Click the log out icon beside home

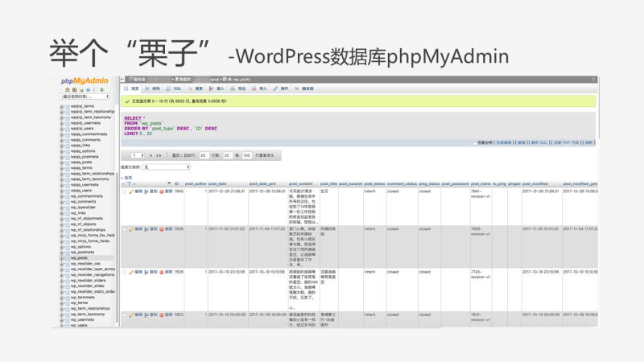coord(74,89)
